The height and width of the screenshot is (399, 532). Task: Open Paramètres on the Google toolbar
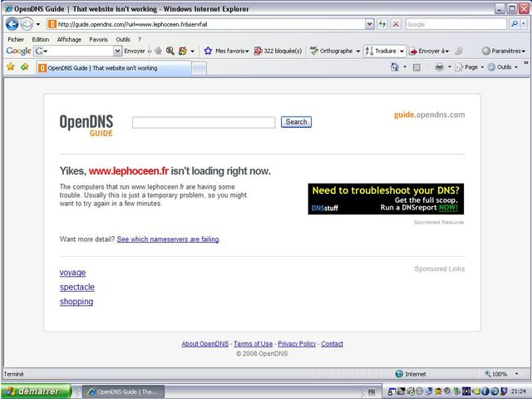pos(504,51)
